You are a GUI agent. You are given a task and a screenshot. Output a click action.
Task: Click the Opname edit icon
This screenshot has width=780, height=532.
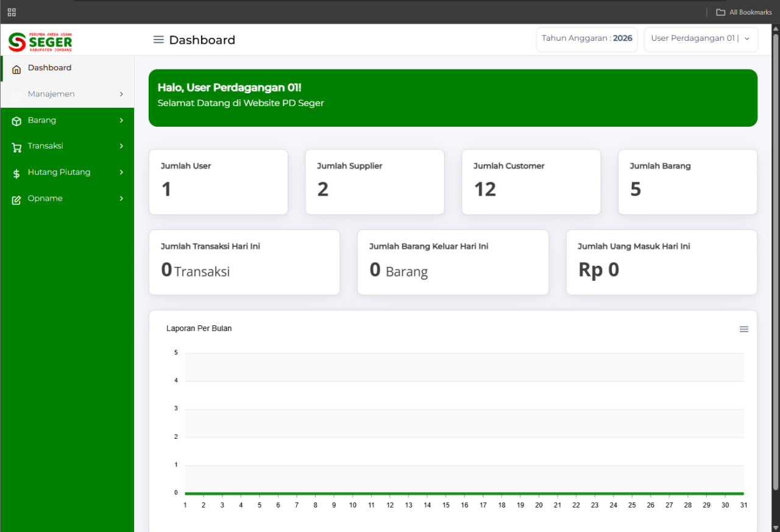(16, 199)
